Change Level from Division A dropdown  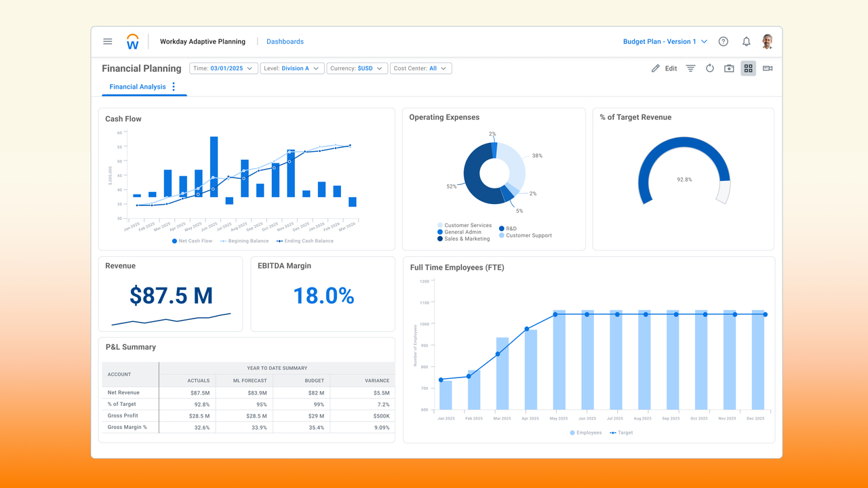click(292, 68)
